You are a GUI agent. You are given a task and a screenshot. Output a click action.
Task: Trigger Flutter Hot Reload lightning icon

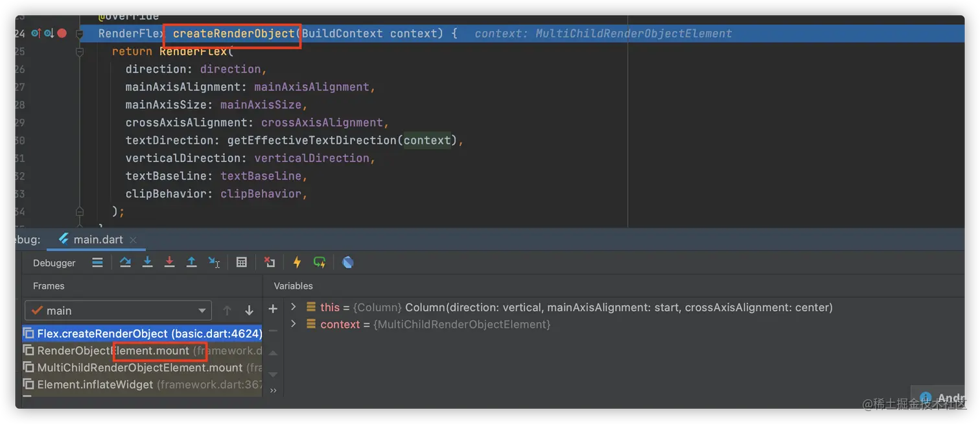coord(297,262)
